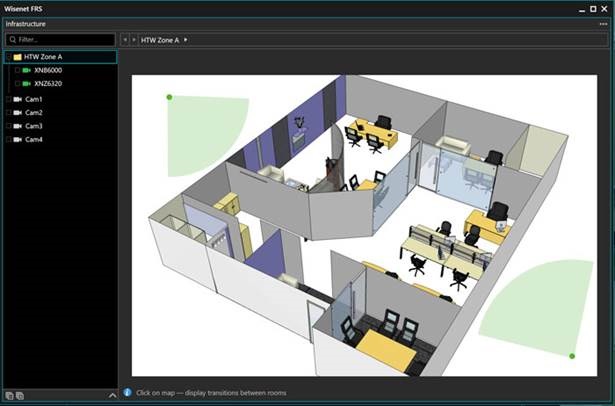This screenshot has height=406, width=615.
Task: Click the Cam1 camera icon
Action: pyautogui.click(x=18, y=99)
